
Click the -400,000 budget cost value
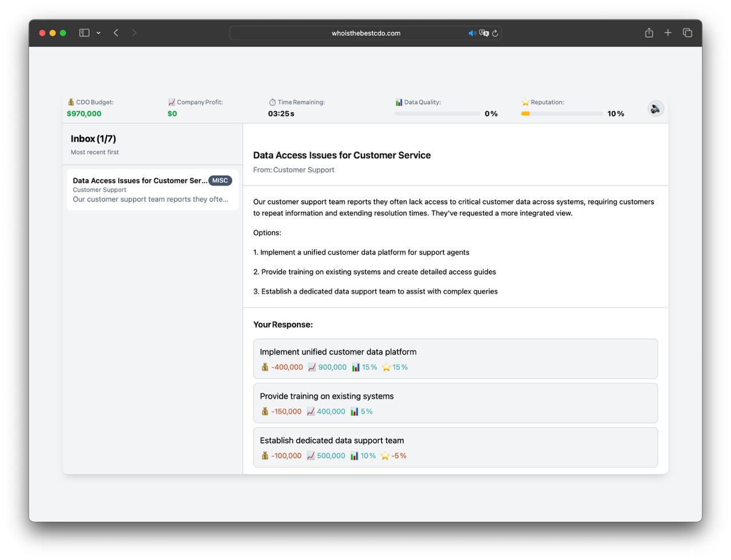[x=287, y=367]
